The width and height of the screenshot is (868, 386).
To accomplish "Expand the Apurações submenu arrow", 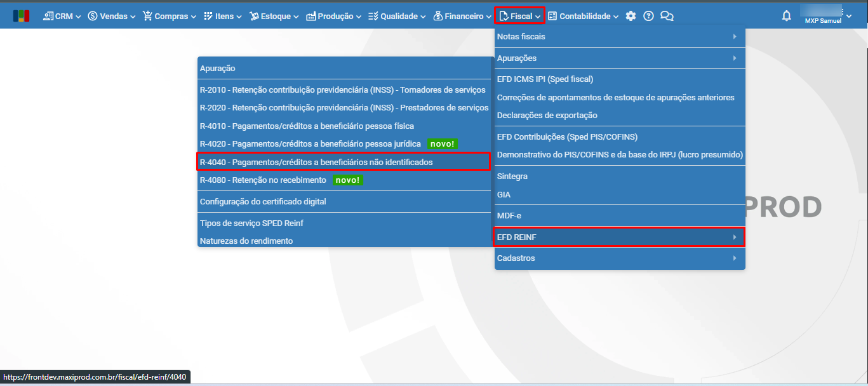I will coord(735,58).
